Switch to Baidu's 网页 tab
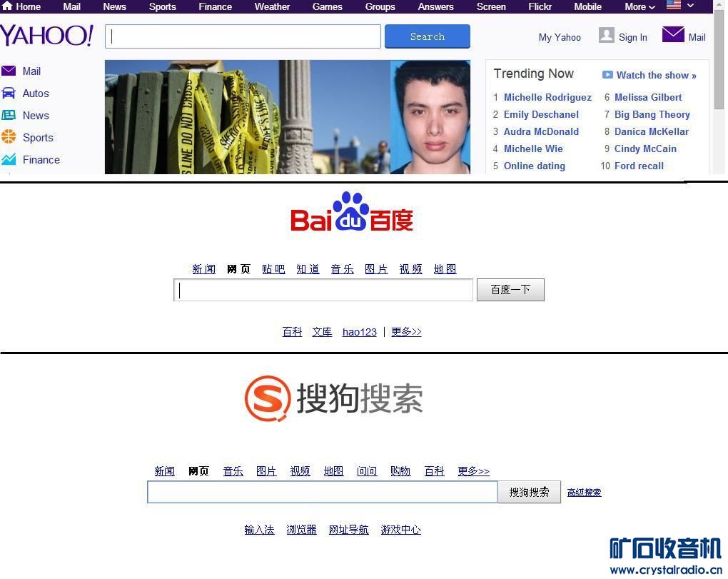The image size is (728, 579). click(238, 268)
